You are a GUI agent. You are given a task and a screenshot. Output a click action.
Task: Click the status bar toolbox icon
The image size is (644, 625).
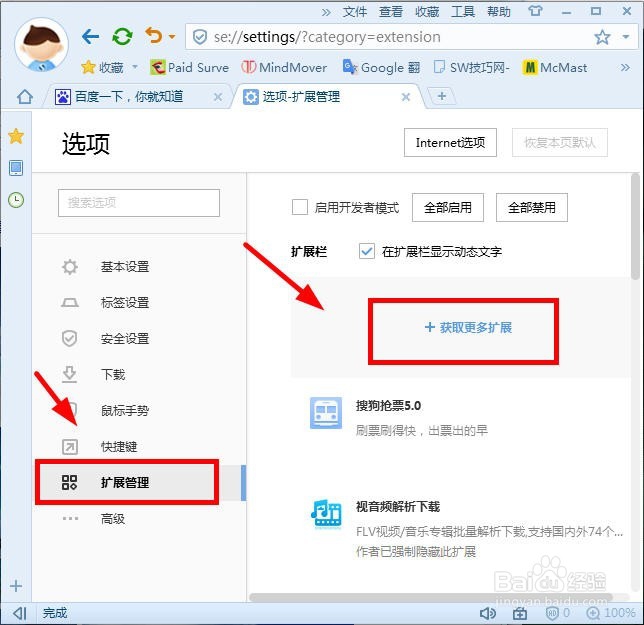point(520,614)
